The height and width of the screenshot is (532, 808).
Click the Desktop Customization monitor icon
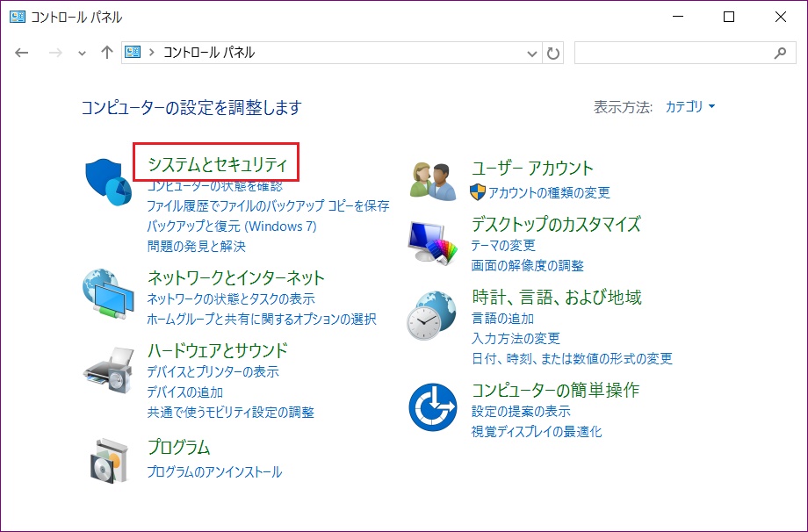(433, 243)
